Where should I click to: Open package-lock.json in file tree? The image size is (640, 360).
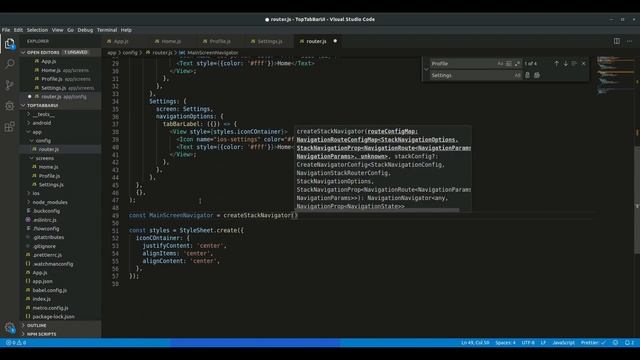click(60, 316)
